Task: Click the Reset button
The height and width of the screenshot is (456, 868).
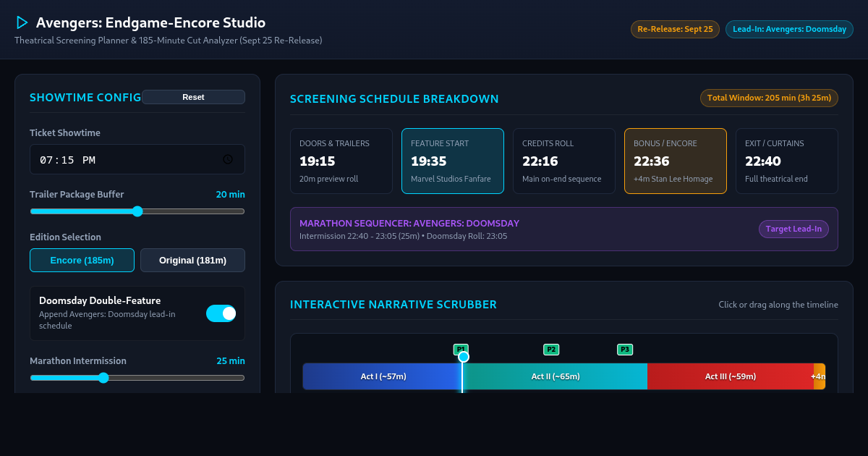Action: click(193, 97)
